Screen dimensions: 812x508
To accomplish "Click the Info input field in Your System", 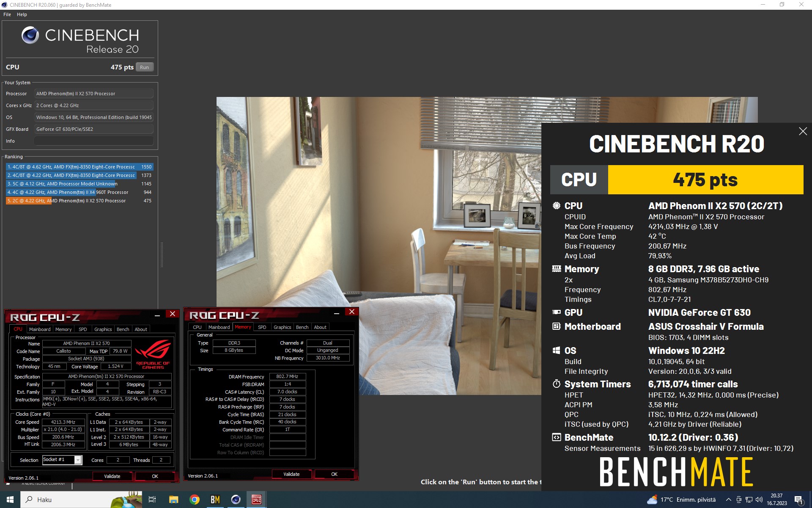I will 93,141.
